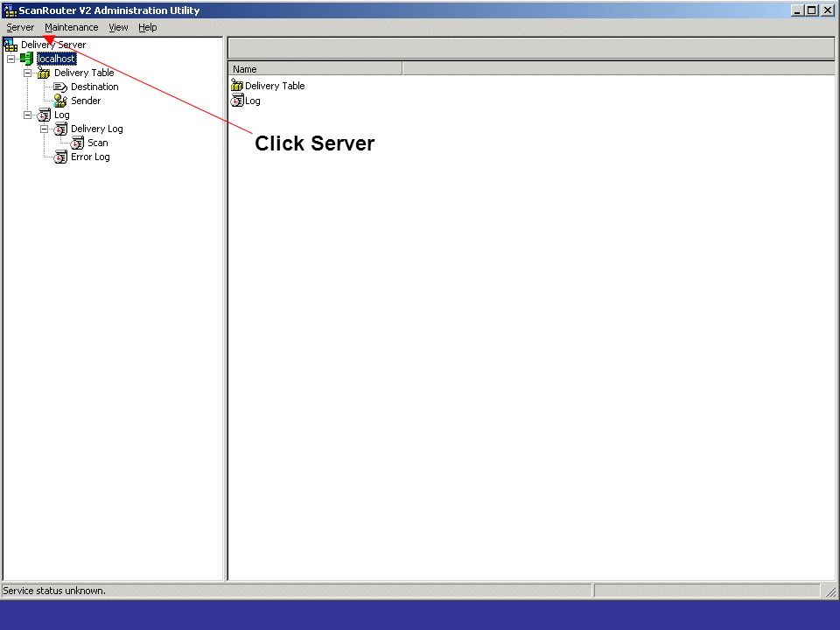
Task: Click the Sender users icon in tree
Action: (60, 101)
